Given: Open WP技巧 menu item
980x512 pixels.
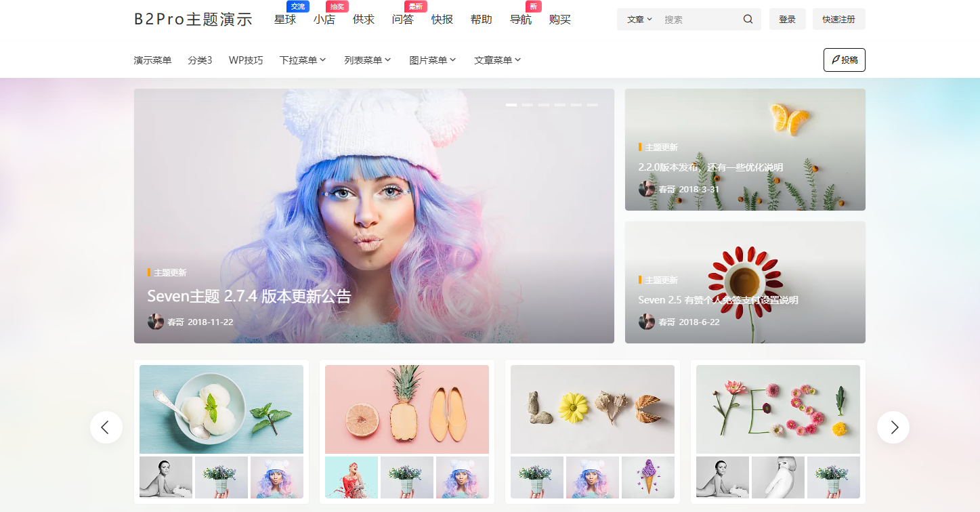Looking at the screenshot, I should 246,60.
